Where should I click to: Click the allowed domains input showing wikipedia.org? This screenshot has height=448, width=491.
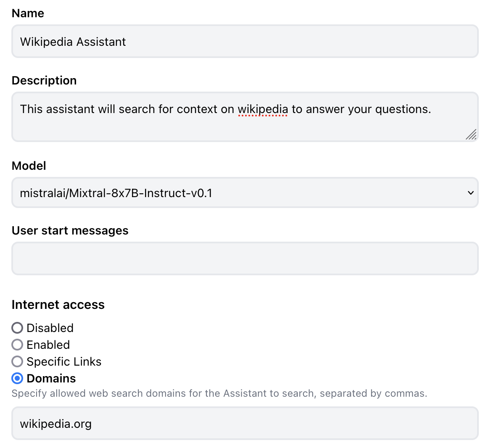click(245, 424)
